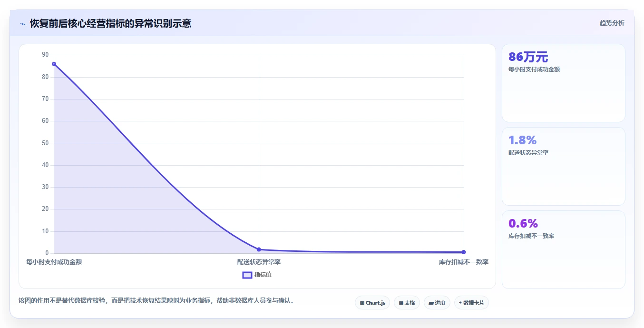Click the card label 库存扣减不一致率
Viewport: 644px width, 328px height.
tap(531, 236)
